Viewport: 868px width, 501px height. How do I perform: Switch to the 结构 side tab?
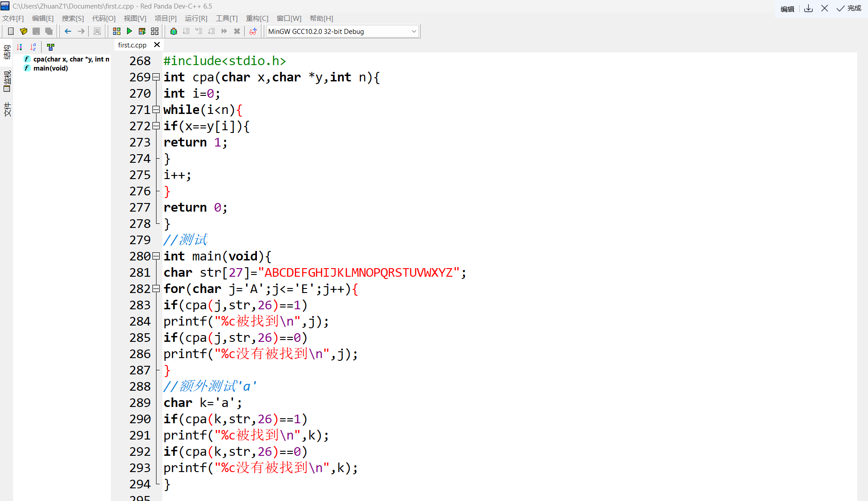tap(7, 52)
